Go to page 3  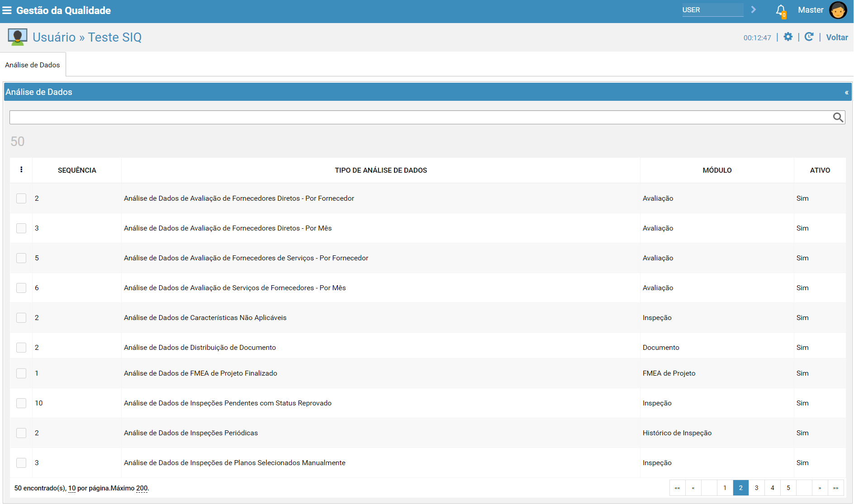tap(756, 488)
